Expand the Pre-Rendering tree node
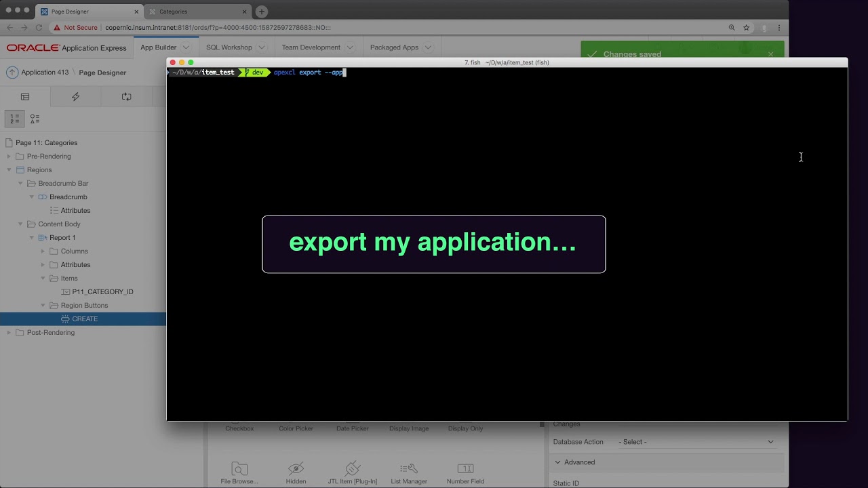Image resolution: width=868 pixels, height=488 pixels. (x=9, y=157)
